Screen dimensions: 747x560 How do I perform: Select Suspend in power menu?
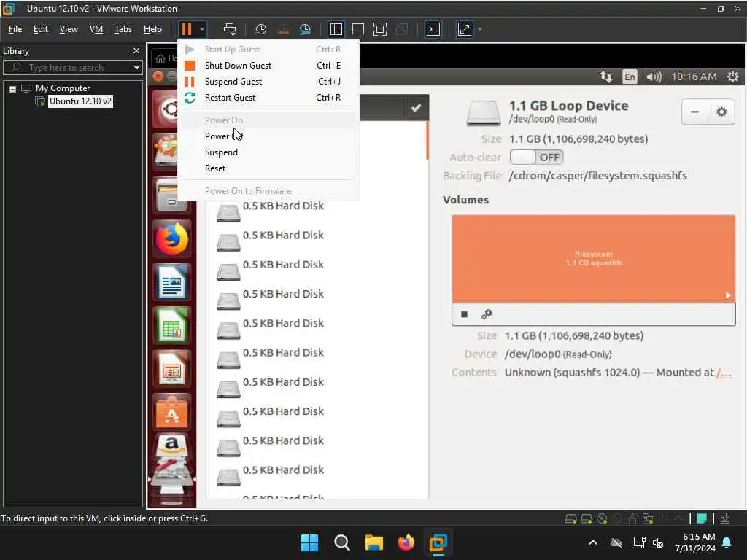[x=268, y=152]
